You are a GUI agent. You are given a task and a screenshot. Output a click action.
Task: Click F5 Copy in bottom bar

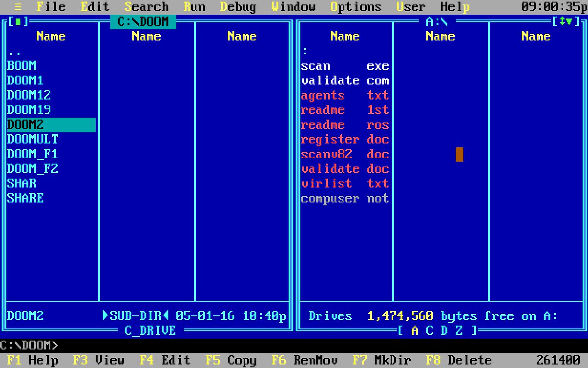coord(231,360)
